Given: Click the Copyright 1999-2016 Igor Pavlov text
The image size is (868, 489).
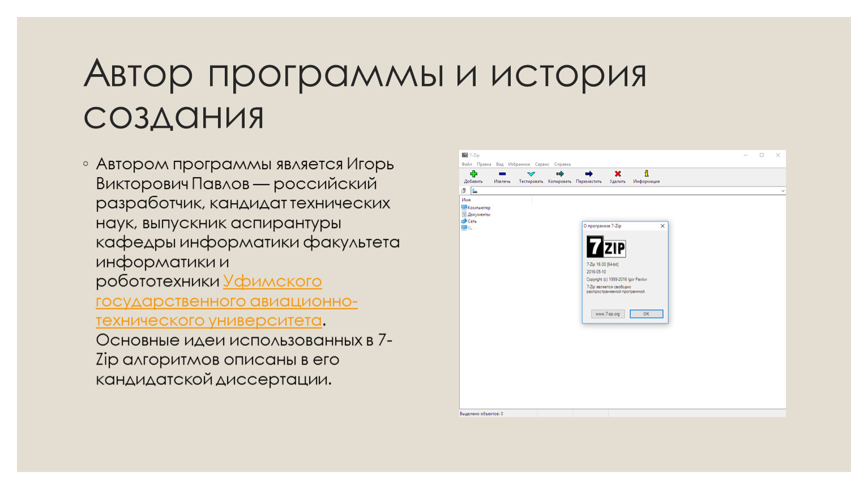Looking at the screenshot, I should [x=617, y=279].
